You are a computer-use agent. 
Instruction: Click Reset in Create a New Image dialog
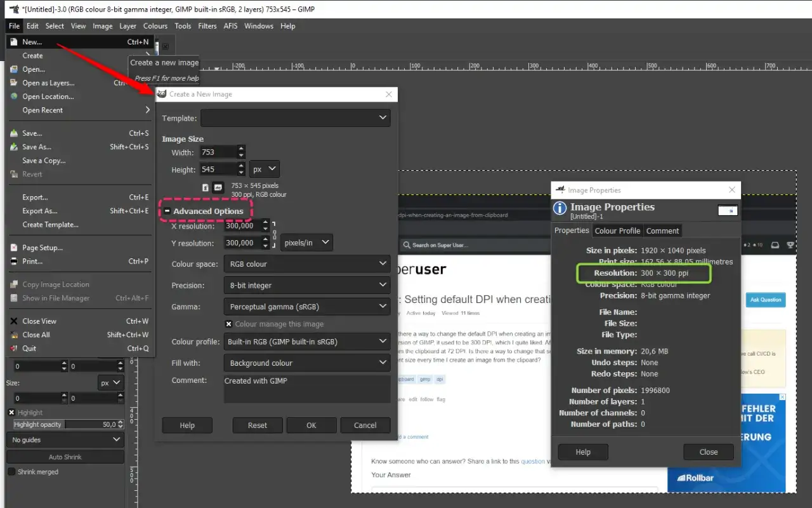tap(258, 425)
